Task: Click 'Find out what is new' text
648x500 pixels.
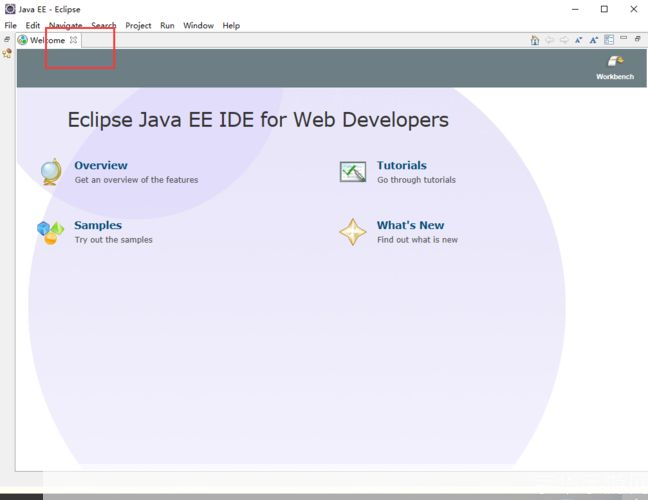Action: 417,240
